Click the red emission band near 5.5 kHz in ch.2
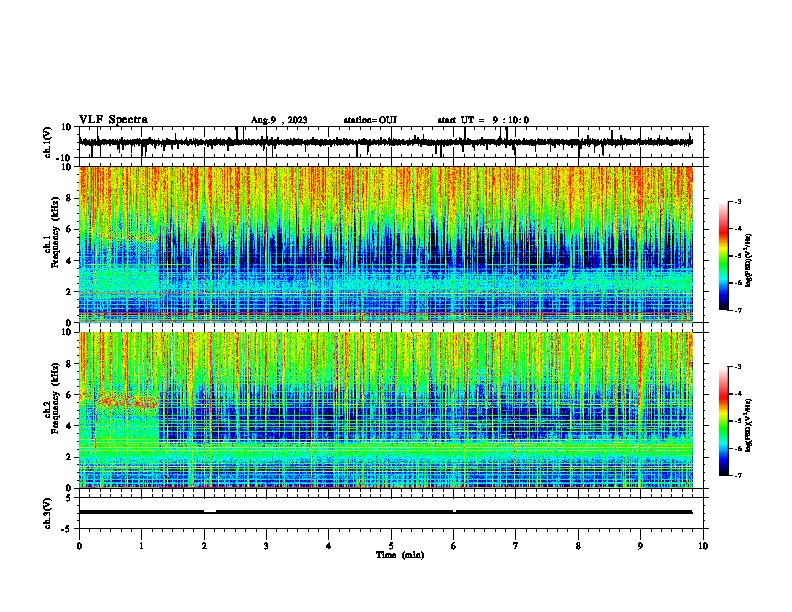The image size is (792, 612). coord(129,402)
